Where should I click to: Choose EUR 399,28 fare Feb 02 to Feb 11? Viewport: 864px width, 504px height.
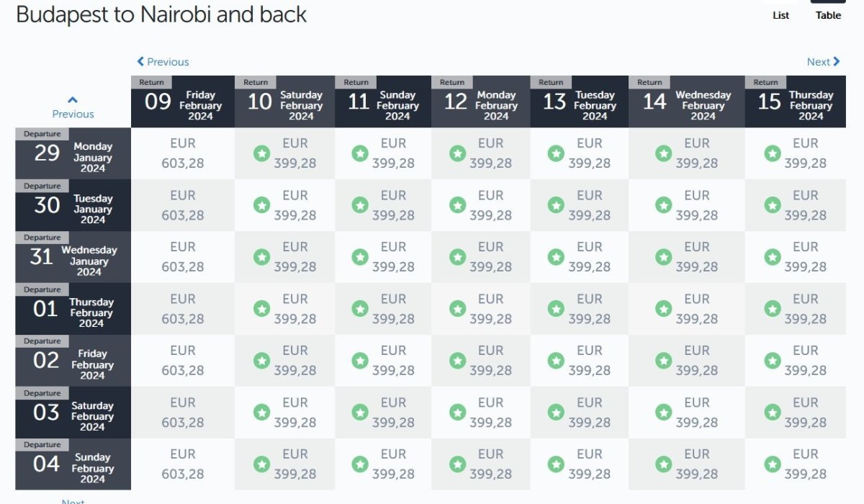393,361
